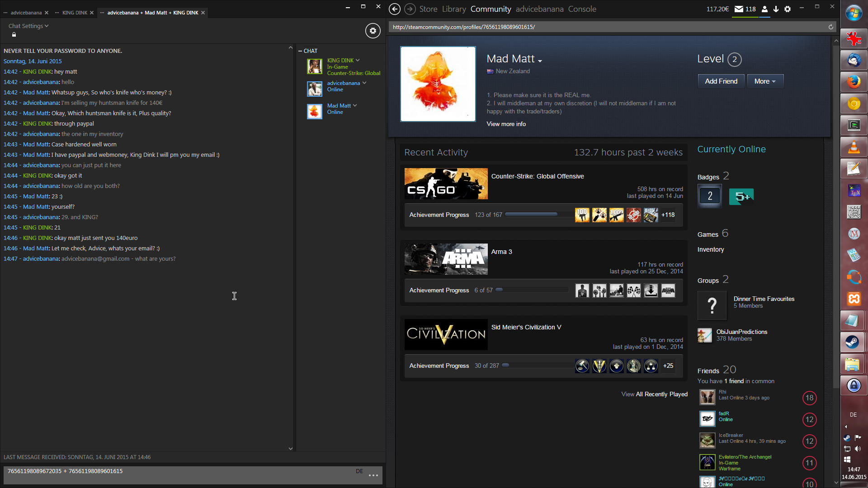The image size is (868, 488).
Task: Click the Steam browser forward arrow
Action: 410,9
